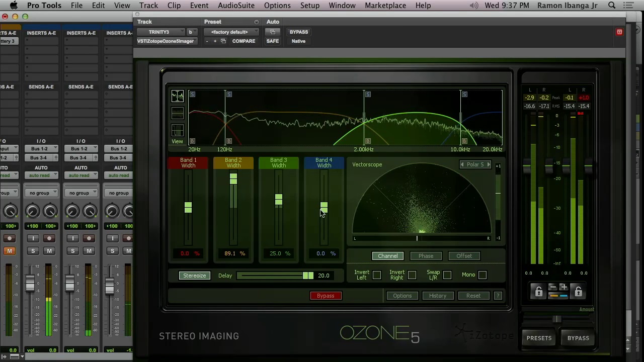Click the minus icon between the lock icons
644x362 pixels.
[552, 288]
